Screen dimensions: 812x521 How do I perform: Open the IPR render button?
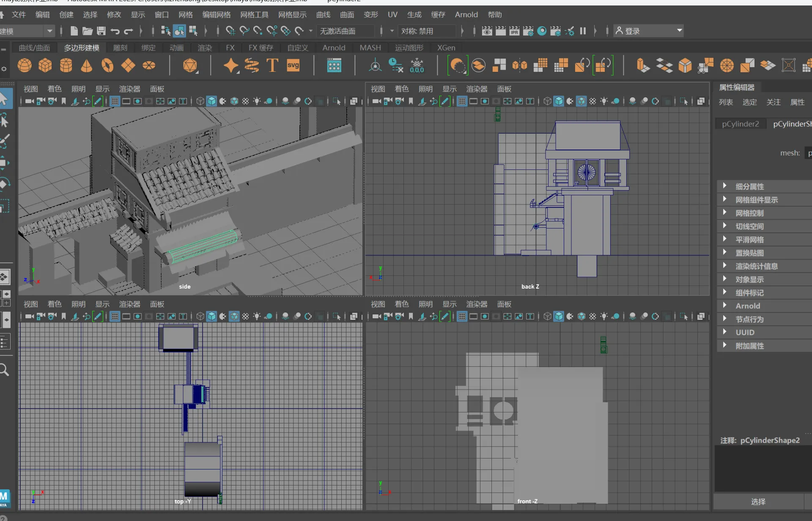[x=514, y=31]
